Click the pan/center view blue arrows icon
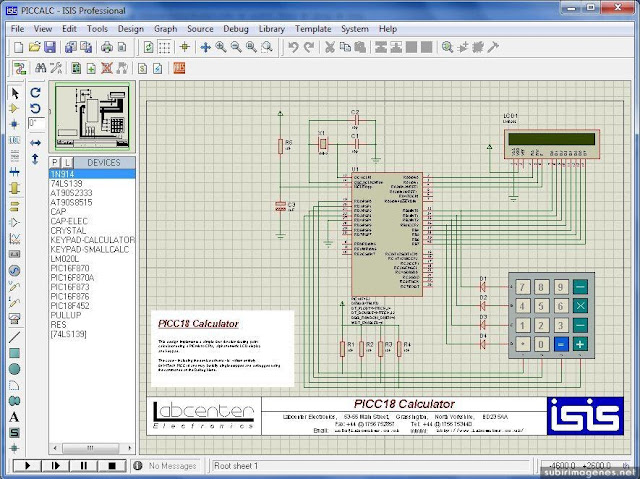The image size is (640, 479). [205, 47]
